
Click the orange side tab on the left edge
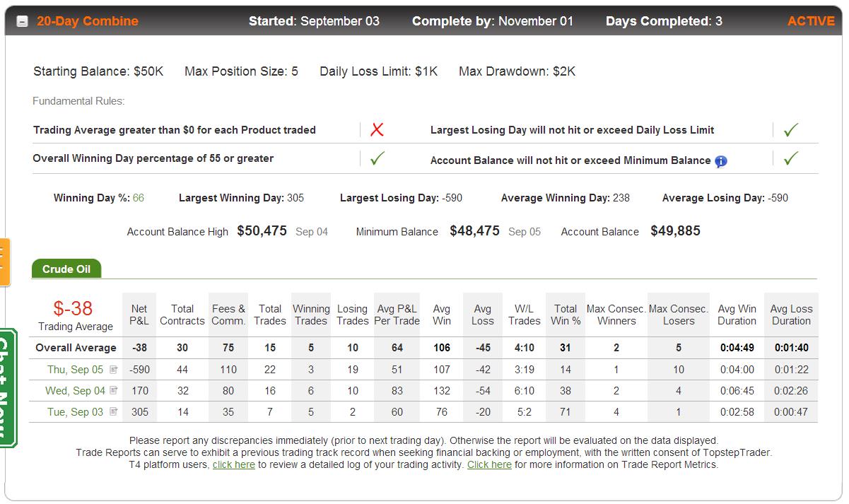(5, 262)
